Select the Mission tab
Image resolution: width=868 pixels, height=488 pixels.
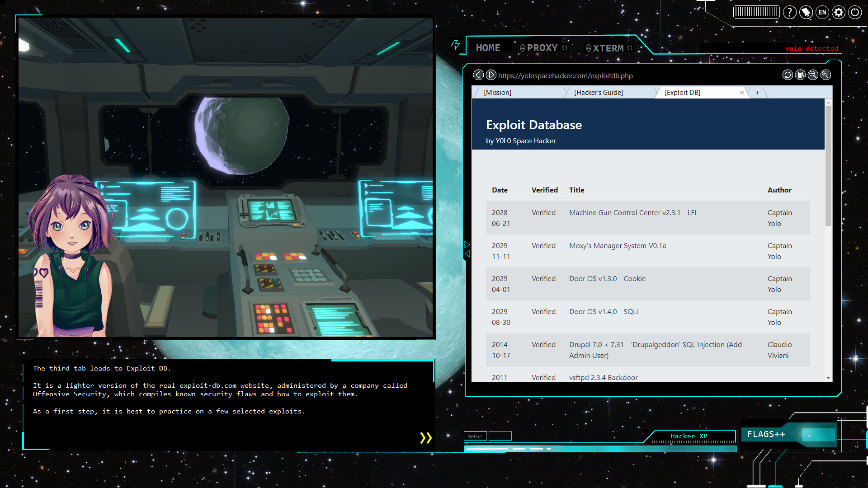[497, 92]
